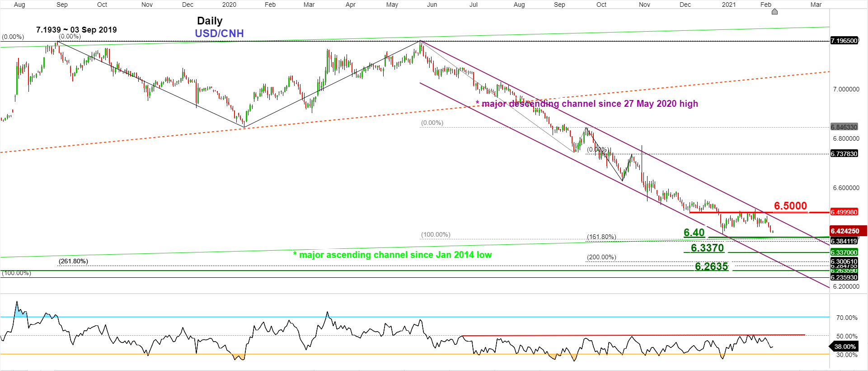Select the green 6.337000 price tag

[x=844, y=252]
